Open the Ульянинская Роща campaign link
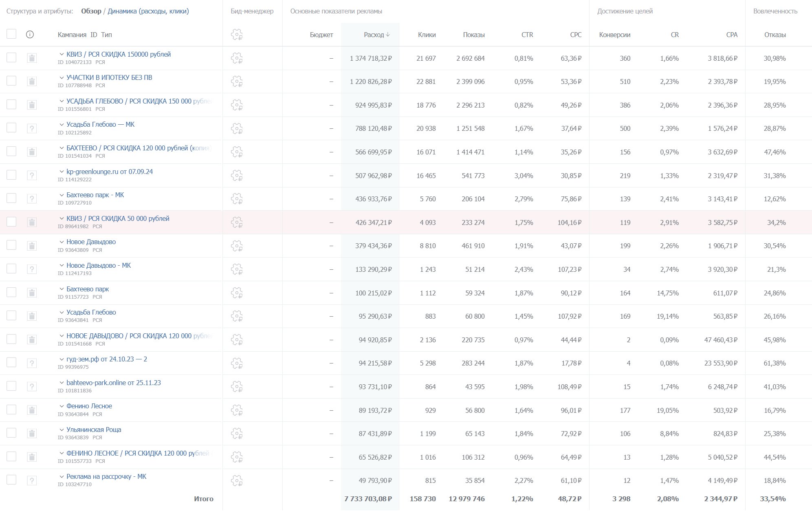Viewport: 812px width, 511px height. tap(94, 430)
